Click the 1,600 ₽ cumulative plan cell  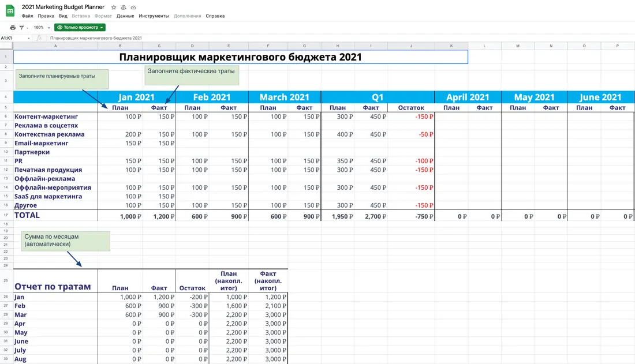coord(229,306)
